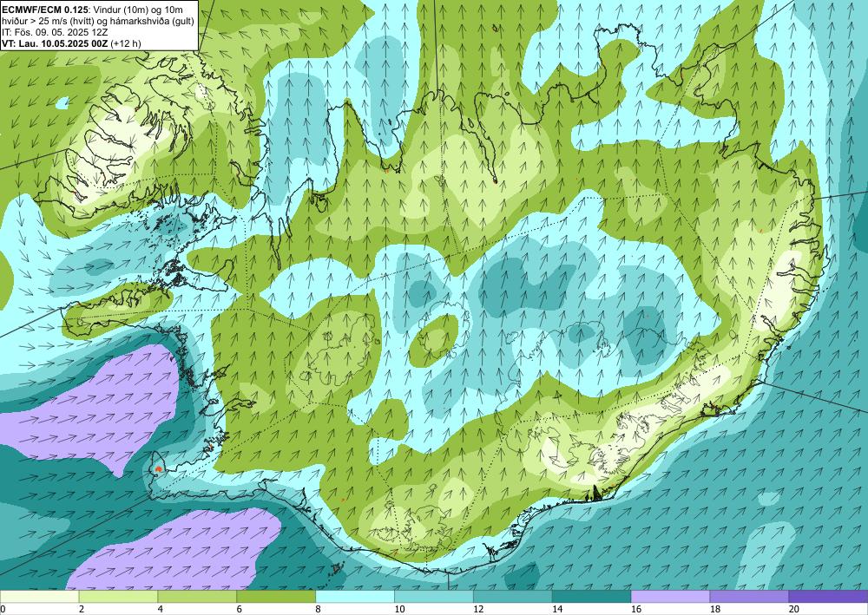Click the legend scale label "18"
This screenshot has width=868, height=615.
714,609
